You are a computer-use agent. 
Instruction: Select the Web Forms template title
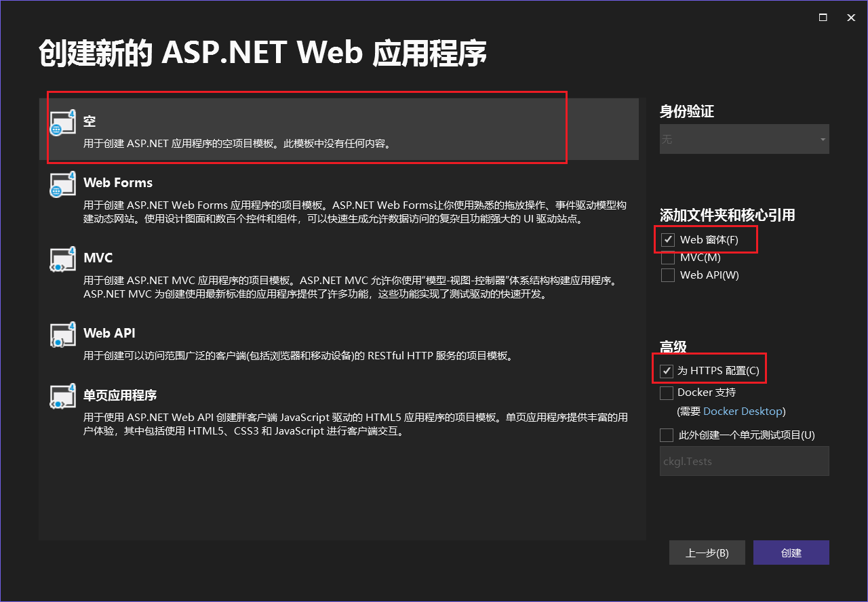coord(118,182)
